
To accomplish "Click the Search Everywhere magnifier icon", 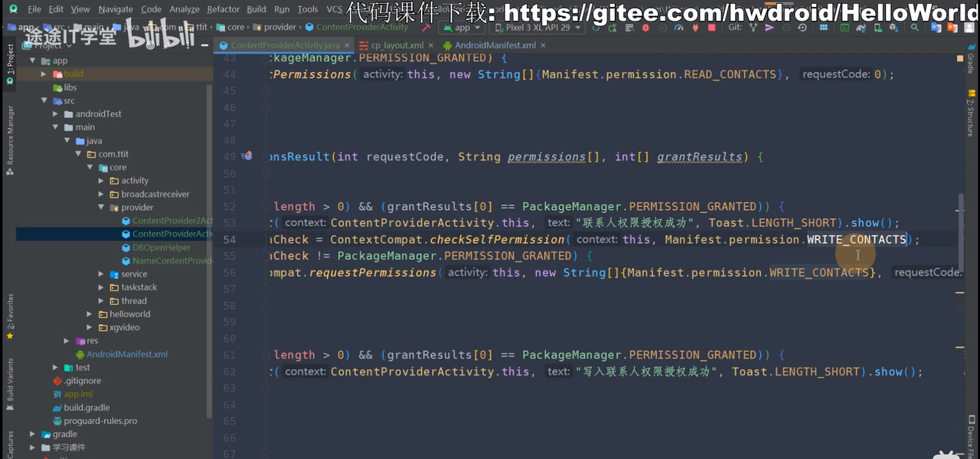I will 914,28.
